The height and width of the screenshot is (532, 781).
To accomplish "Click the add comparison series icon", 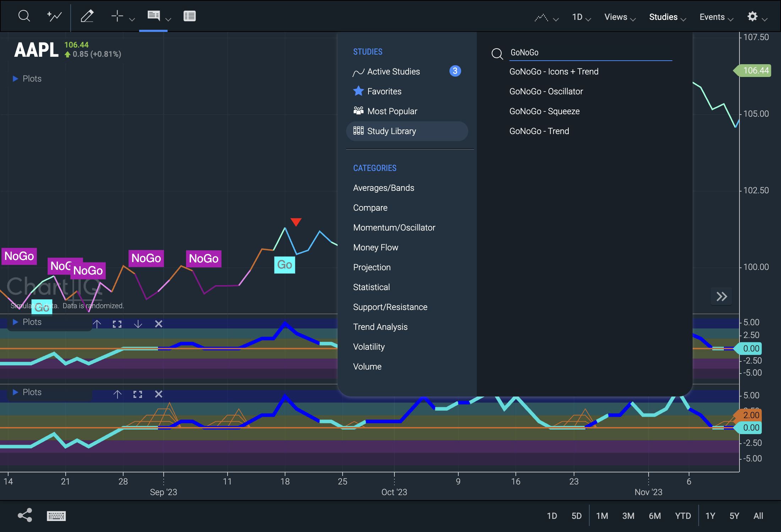I will [54, 16].
